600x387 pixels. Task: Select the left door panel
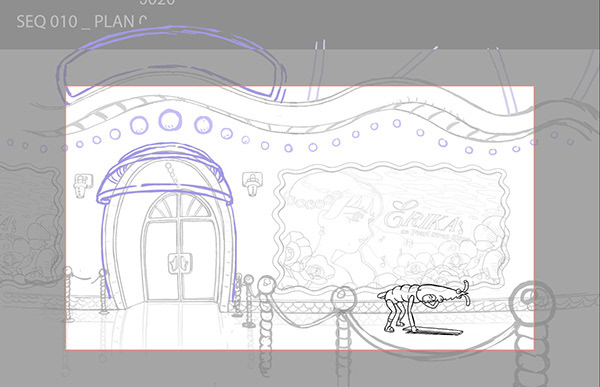162,260
